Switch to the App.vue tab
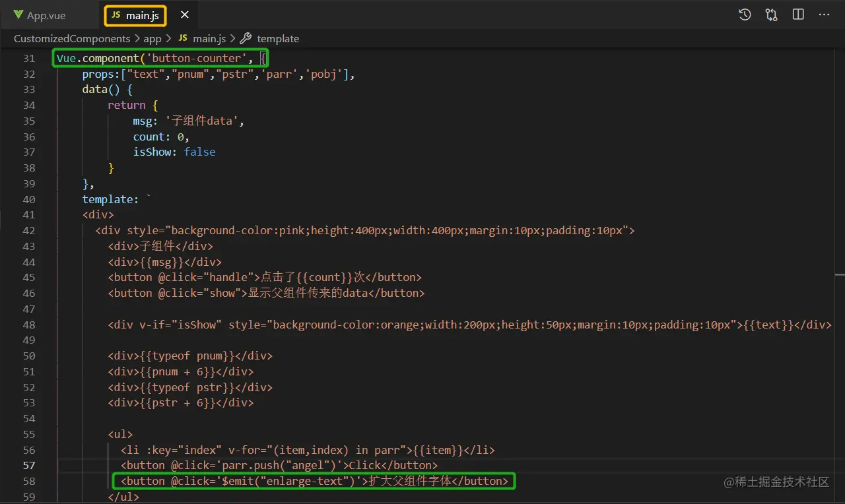The image size is (845, 504). point(40,15)
